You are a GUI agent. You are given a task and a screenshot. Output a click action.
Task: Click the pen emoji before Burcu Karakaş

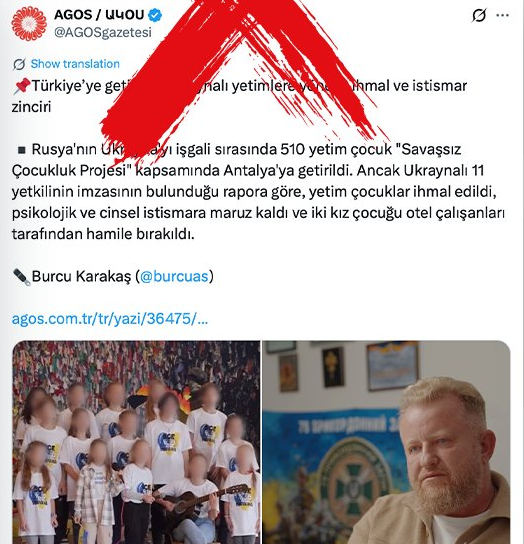pos(22,277)
